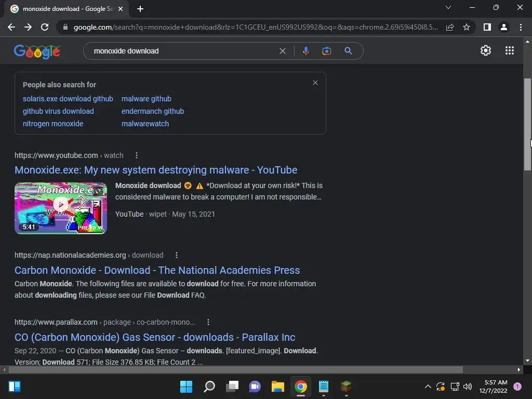
Task: Bookmark this page with the star
Action: [x=467, y=27]
